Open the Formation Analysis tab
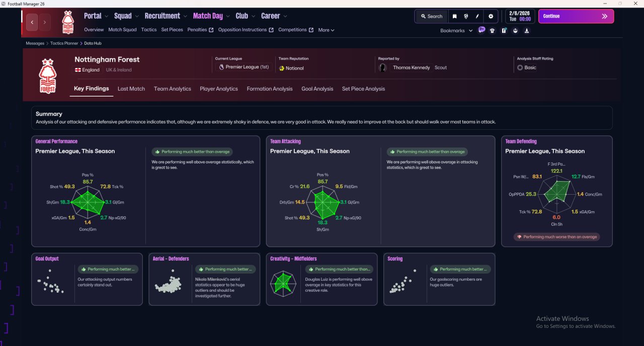 tap(270, 89)
